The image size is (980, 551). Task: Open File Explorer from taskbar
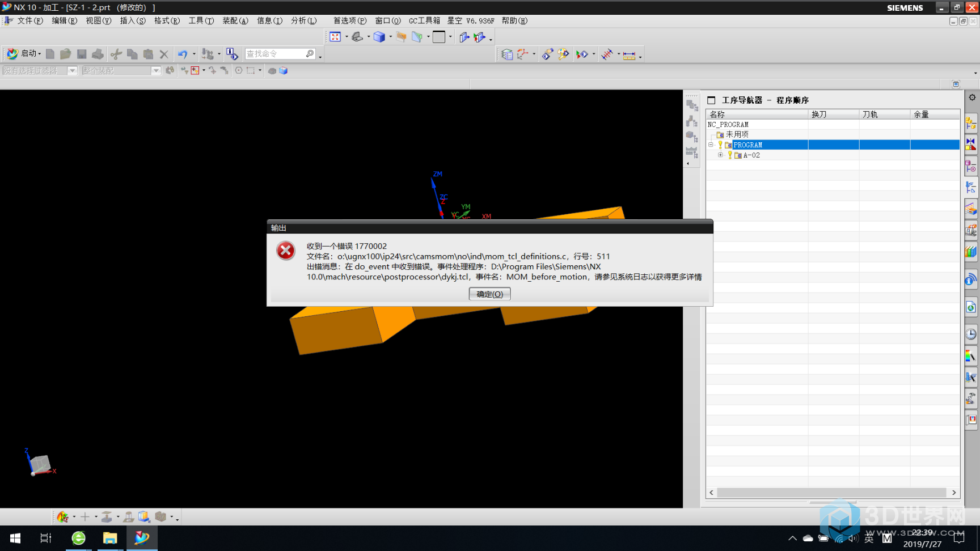coord(110,538)
